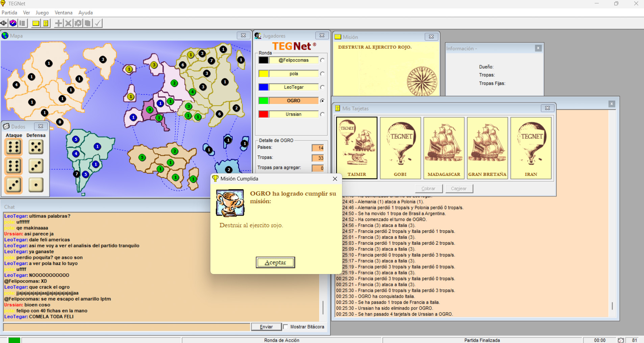The width and height of the screenshot is (644, 343).
Task: Select the radio button beside pola
Action: pos(323,74)
